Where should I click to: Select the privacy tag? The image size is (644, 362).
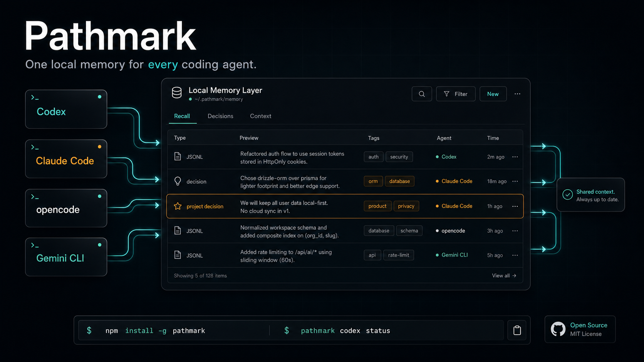[x=406, y=206]
